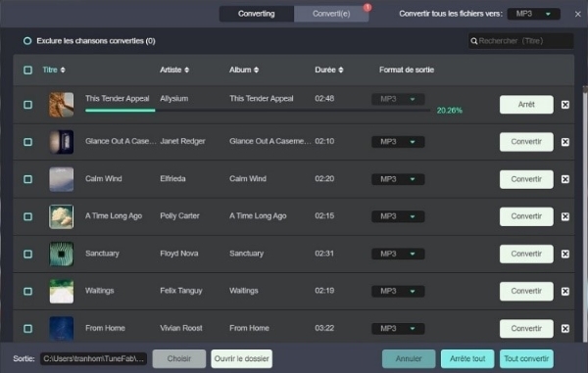588x373 pixels.
Task: Open format dropdown for A Time Long Ago
Action: [x=398, y=216]
